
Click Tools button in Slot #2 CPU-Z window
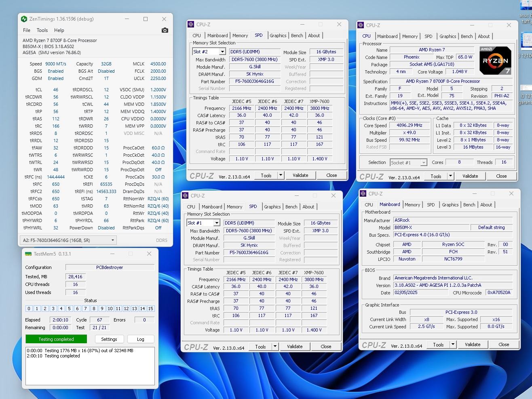point(266,175)
